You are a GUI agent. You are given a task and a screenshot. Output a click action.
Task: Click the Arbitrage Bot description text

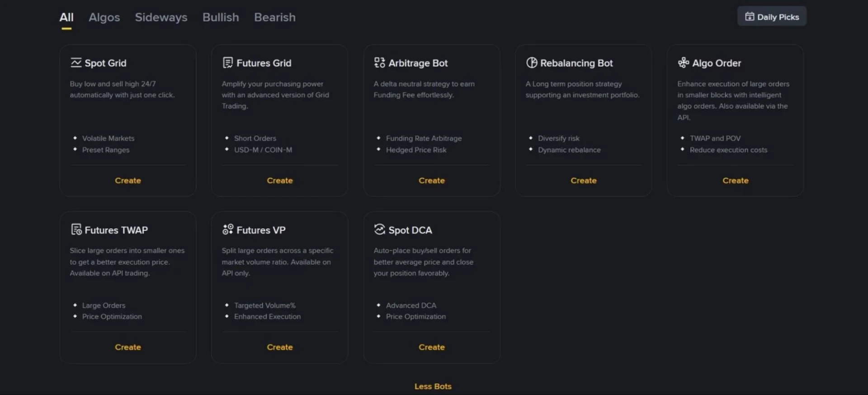tap(424, 89)
